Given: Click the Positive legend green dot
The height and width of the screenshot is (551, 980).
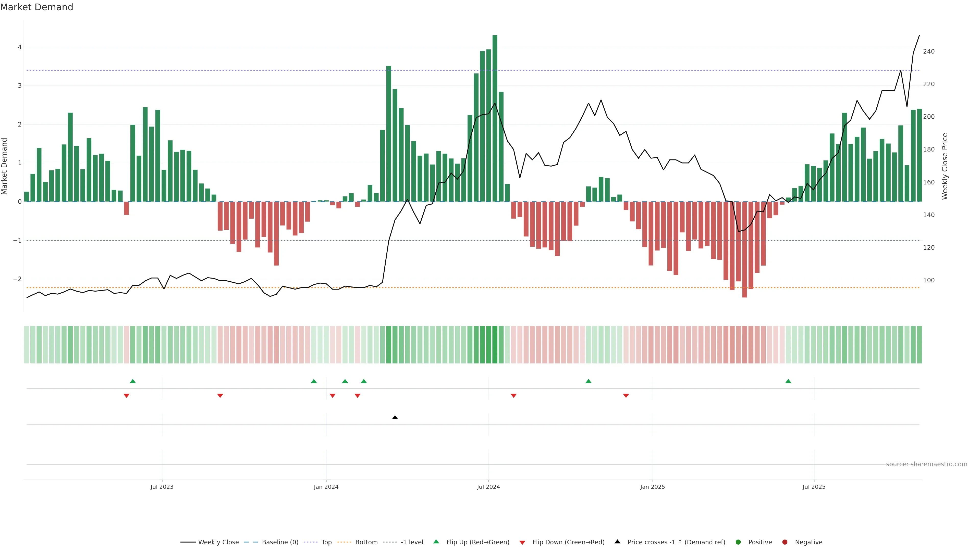Looking at the screenshot, I should [738, 542].
